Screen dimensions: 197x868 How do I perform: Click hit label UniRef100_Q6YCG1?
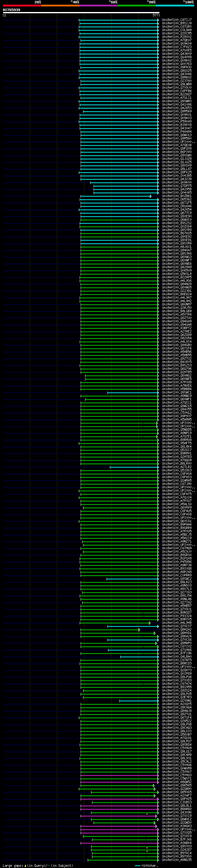click(176, 521)
